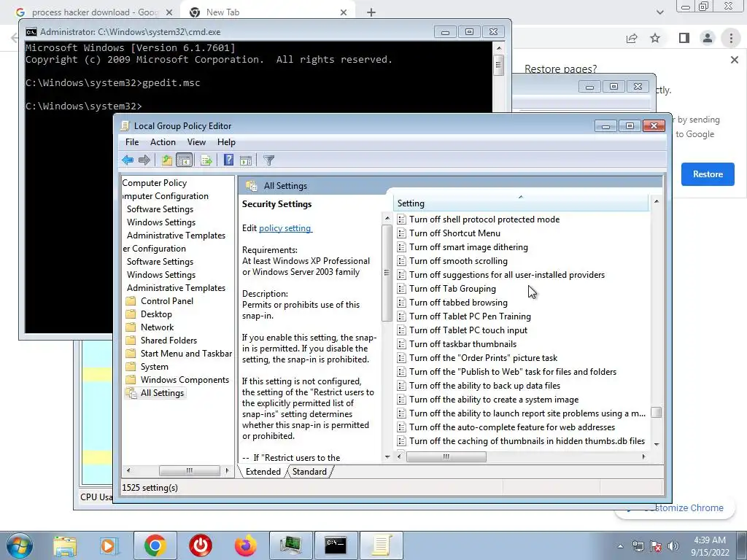Click the policy setting link
The width and height of the screenshot is (747, 560).
[x=285, y=228]
